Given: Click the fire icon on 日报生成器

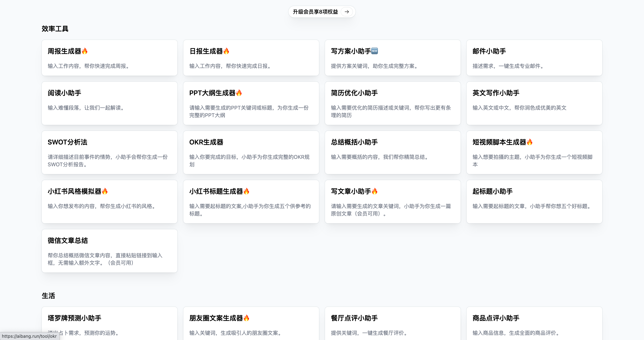Looking at the screenshot, I should click(x=226, y=51).
